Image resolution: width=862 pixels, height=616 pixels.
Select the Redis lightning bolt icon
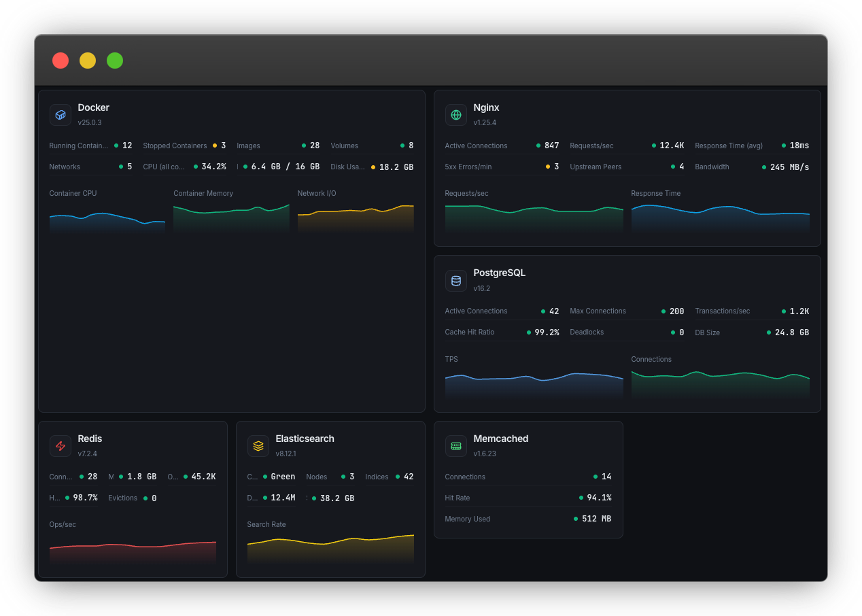pos(61,446)
